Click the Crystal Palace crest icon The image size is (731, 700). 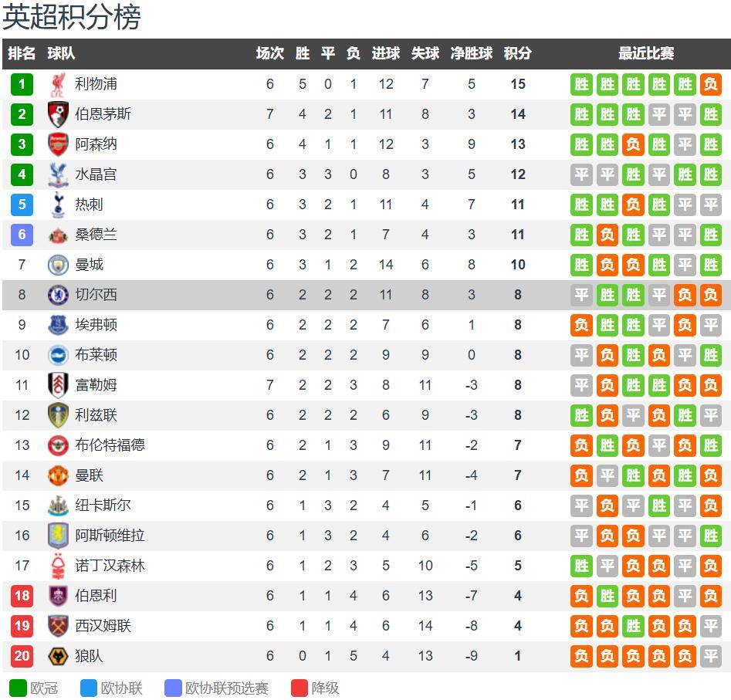[58, 174]
